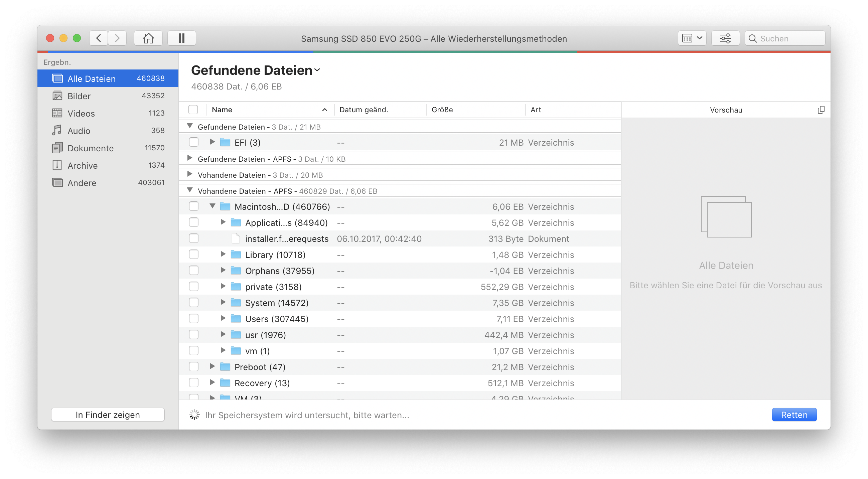Viewport: 868px width, 479px height.
Task: Sort by the Name column header
Action: click(270, 110)
